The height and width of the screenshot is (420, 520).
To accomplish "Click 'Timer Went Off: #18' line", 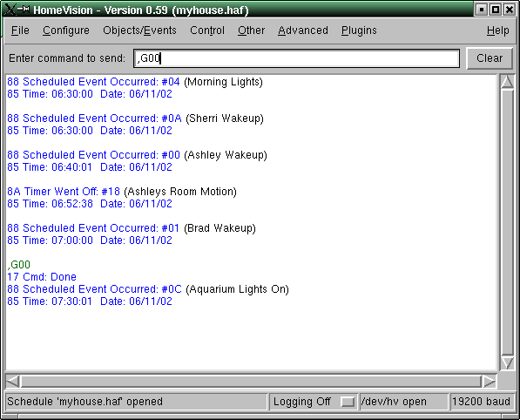I will point(64,192).
